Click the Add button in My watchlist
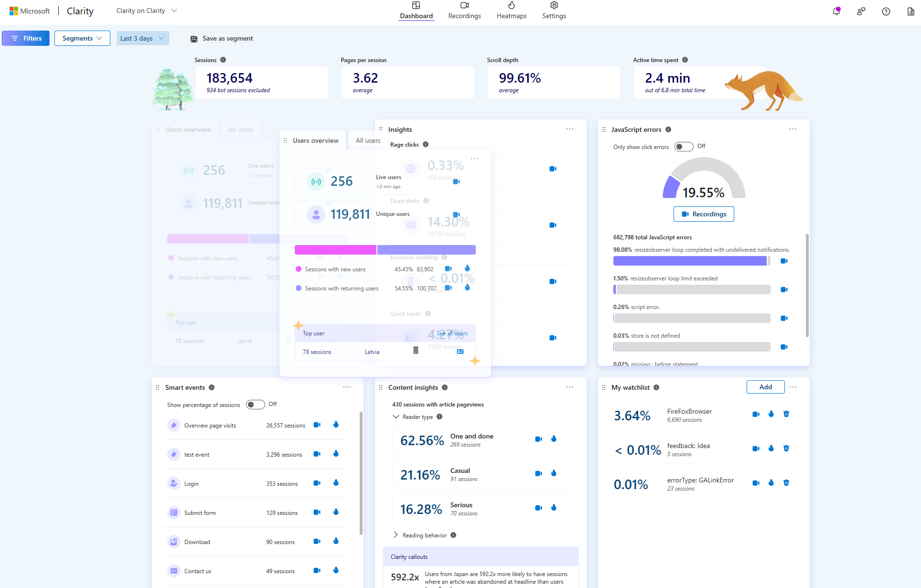The width and height of the screenshot is (921, 588). [x=765, y=387]
